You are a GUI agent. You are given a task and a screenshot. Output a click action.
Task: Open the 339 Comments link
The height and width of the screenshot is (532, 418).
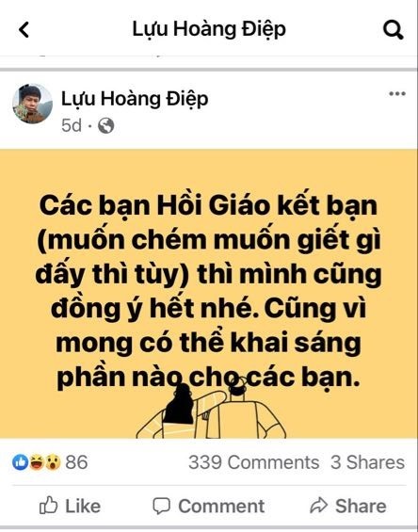click(x=253, y=462)
